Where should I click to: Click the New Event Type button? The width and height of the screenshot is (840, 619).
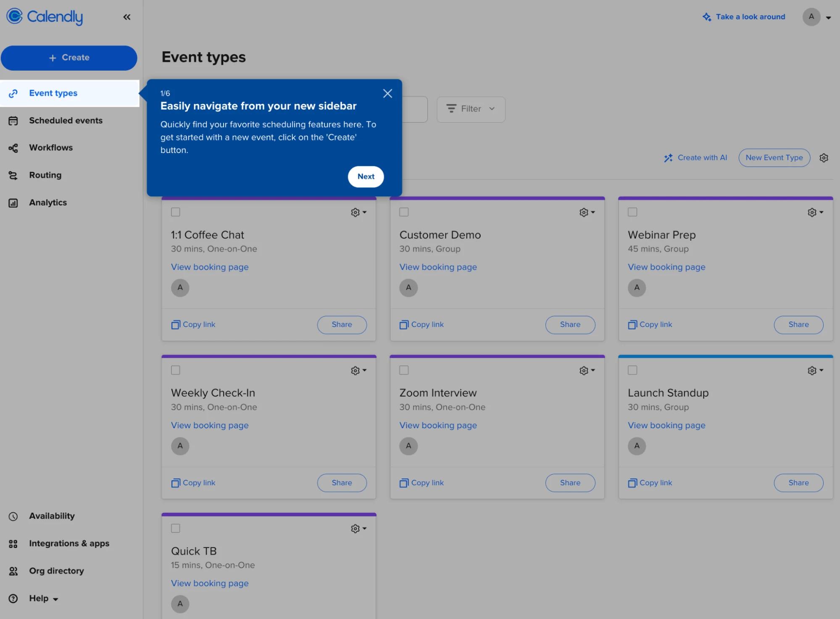[774, 157]
